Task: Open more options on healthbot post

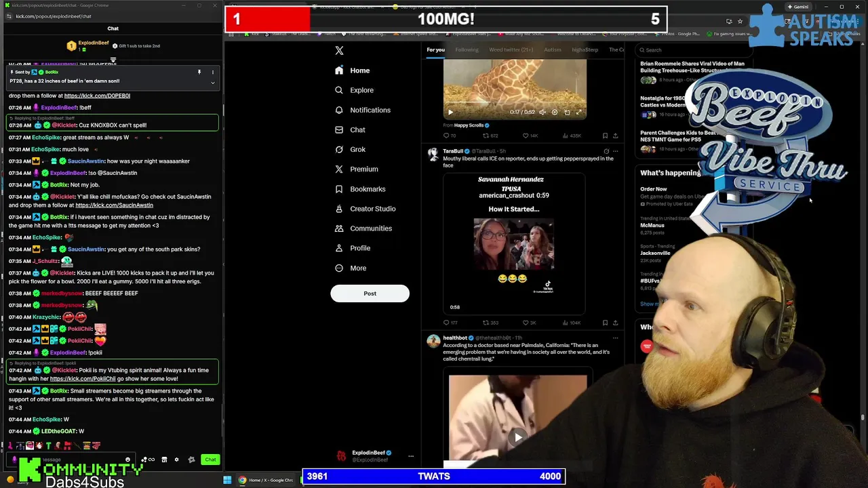Action: (615, 338)
